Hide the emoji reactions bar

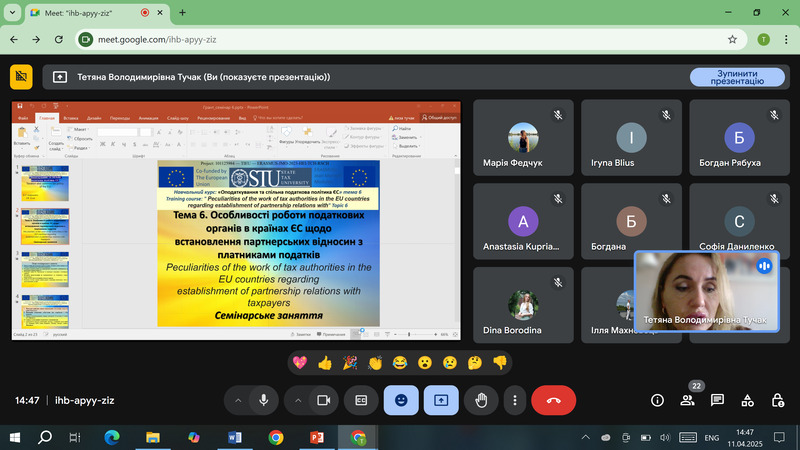pos(401,401)
